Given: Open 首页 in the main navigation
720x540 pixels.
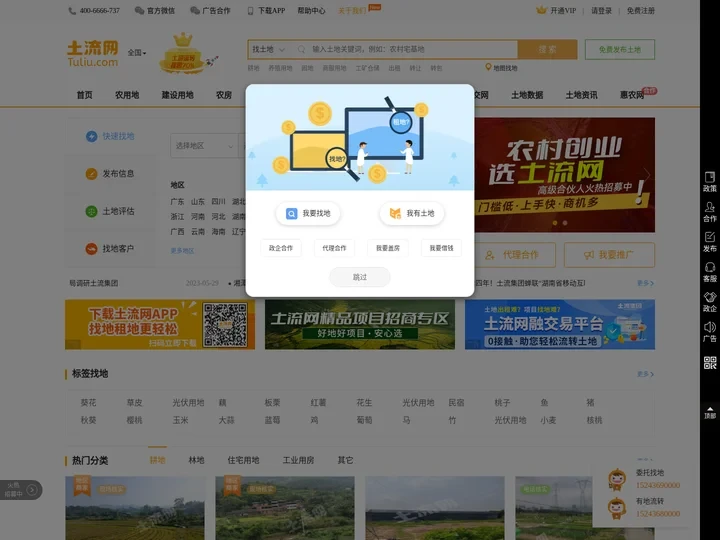Looking at the screenshot, I should pyautogui.click(x=84, y=95).
